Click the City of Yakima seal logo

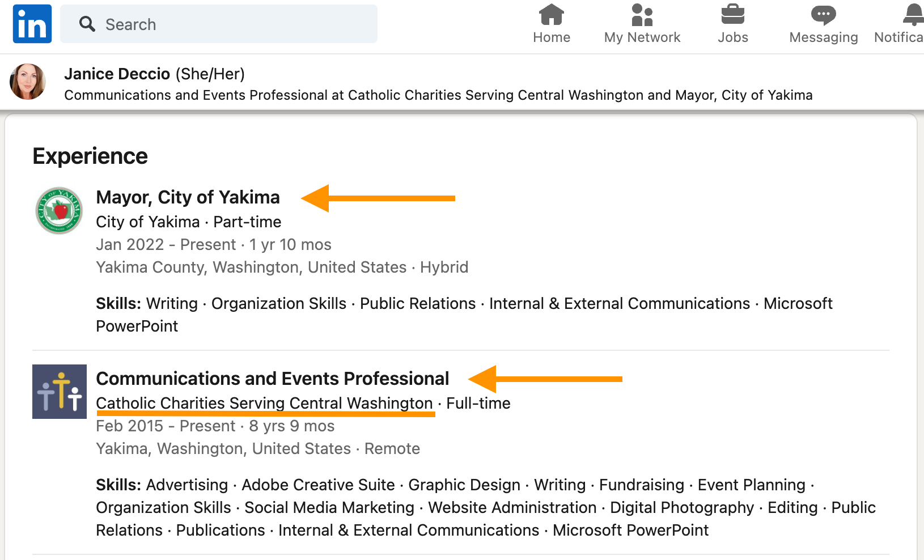pos(59,210)
